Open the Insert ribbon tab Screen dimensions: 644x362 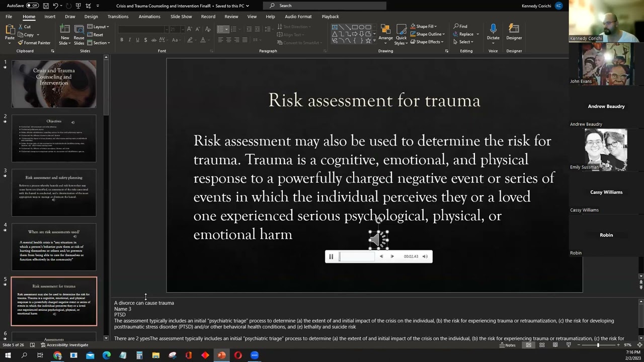(x=50, y=17)
